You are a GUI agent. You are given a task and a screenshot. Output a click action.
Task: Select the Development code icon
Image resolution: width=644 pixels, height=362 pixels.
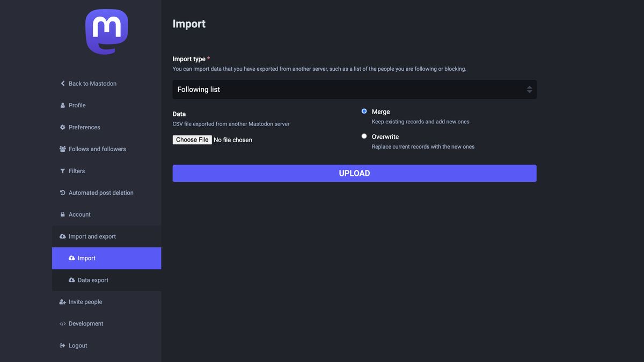click(62, 323)
